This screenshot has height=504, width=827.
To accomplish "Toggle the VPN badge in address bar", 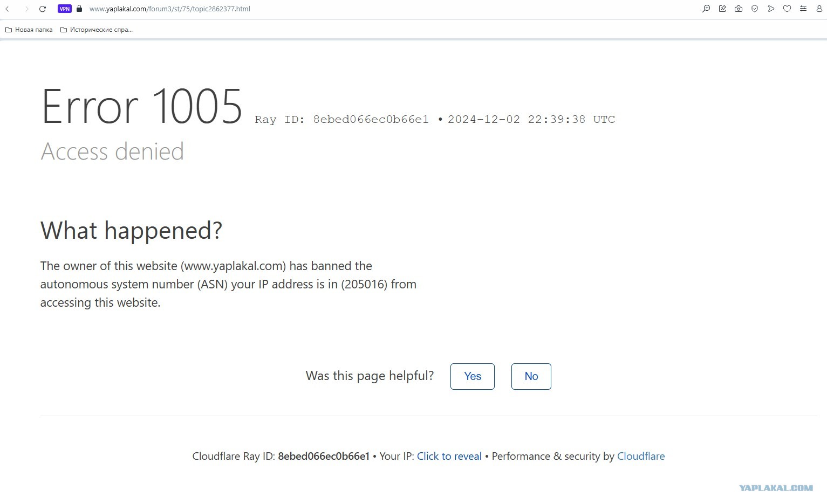I will pos(65,9).
